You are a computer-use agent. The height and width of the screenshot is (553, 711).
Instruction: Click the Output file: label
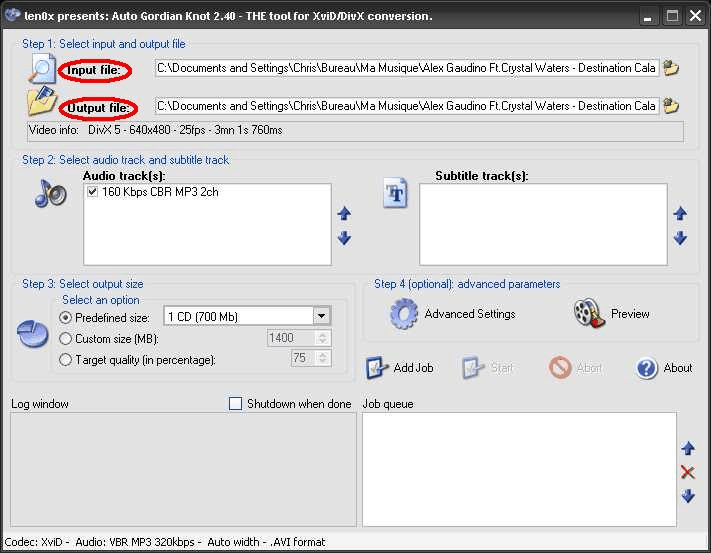(x=98, y=108)
